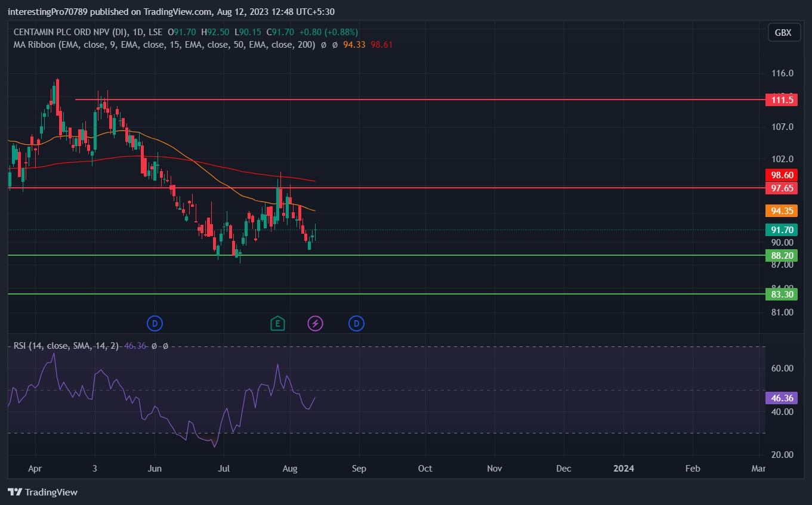
Task: Click the 116.0 price axis value
Action: pos(782,73)
